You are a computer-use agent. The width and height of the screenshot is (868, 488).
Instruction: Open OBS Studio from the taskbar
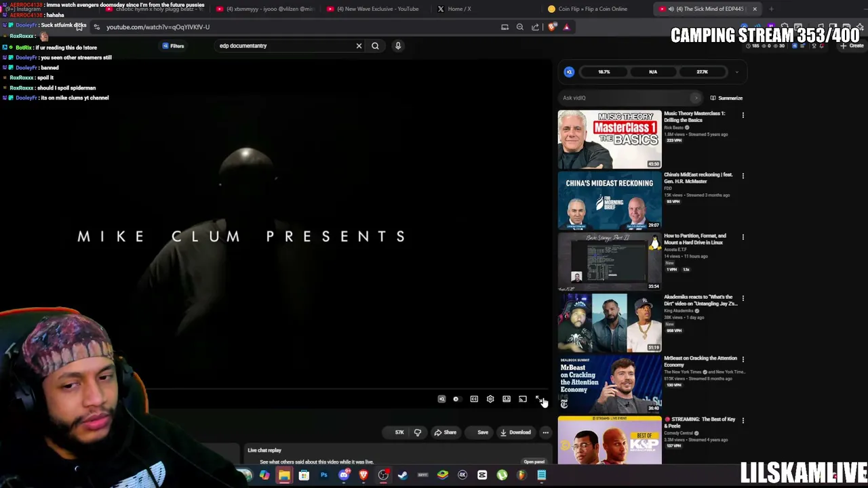point(383,475)
